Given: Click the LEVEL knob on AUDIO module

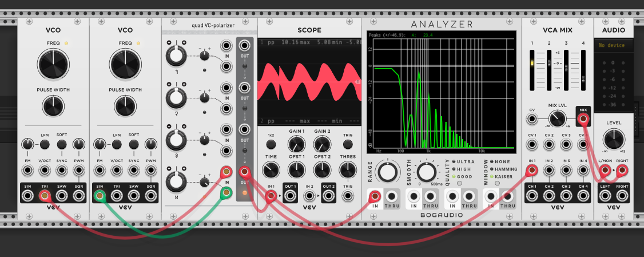Looking at the screenshot, I should pos(614,139).
